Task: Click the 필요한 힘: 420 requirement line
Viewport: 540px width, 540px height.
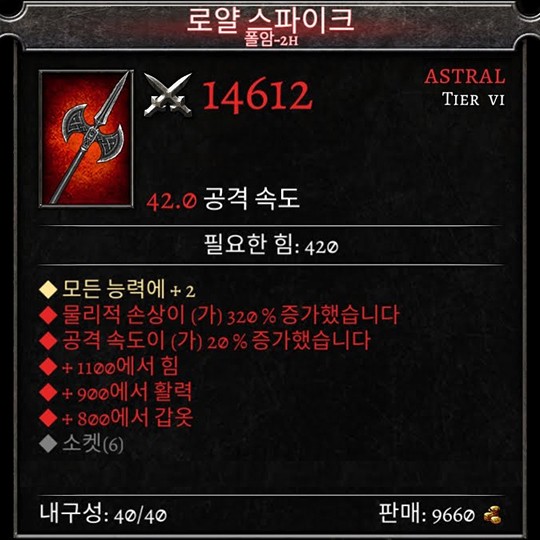Action: (x=271, y=245)
